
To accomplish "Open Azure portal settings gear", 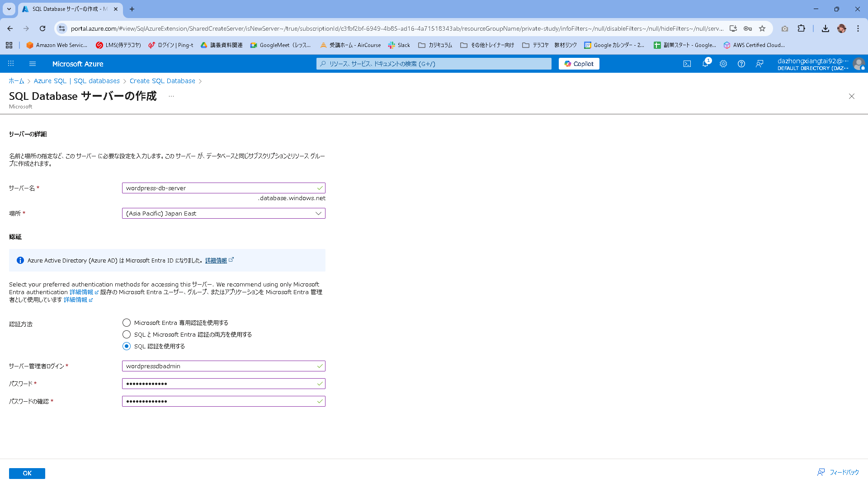I will pyautogui.click(x=723, y=64).
